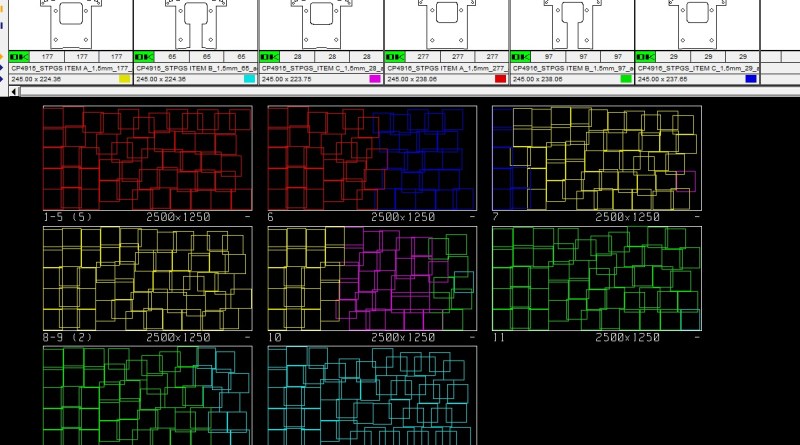Screen dimensions: 800x445
Task: Click the 2500x1250 size label under sheet 10
Action: [x=403, y=337]
